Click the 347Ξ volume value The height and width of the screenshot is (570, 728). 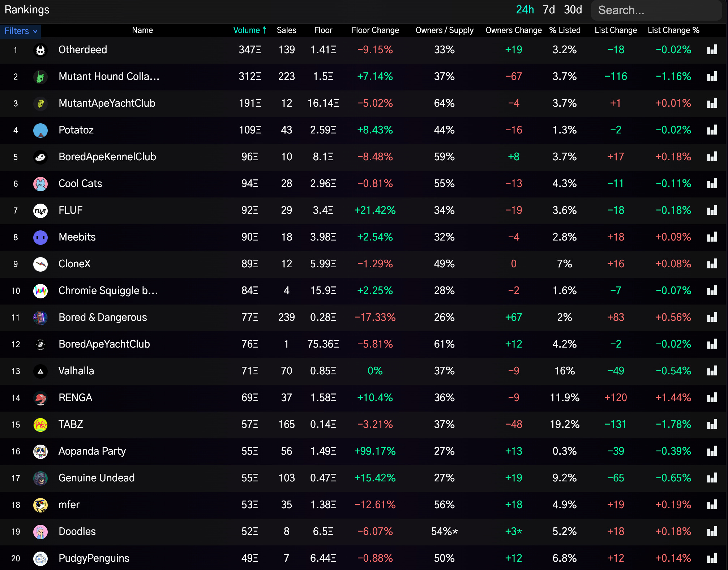click(x=250, y=50)
